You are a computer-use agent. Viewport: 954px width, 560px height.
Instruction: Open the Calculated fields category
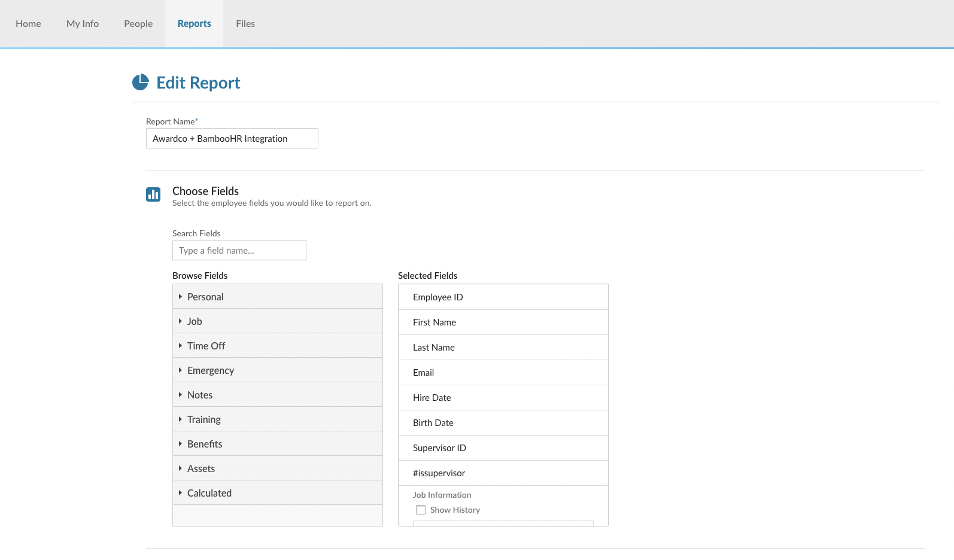209,493
